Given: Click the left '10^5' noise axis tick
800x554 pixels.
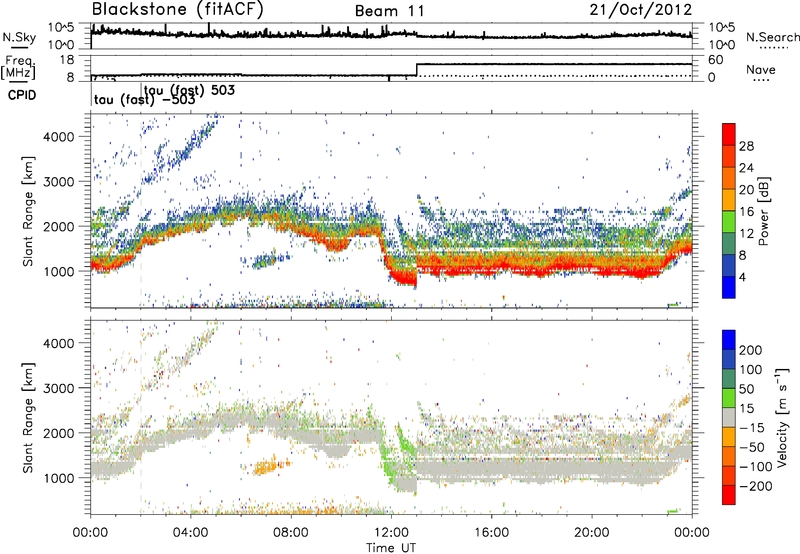Looking at the screenshot, I should pyautogui.click(x=62, y=28).
